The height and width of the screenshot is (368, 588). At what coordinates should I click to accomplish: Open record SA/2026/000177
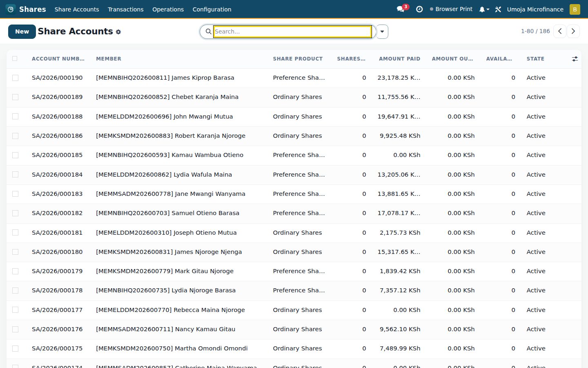(x=57, y=310)
